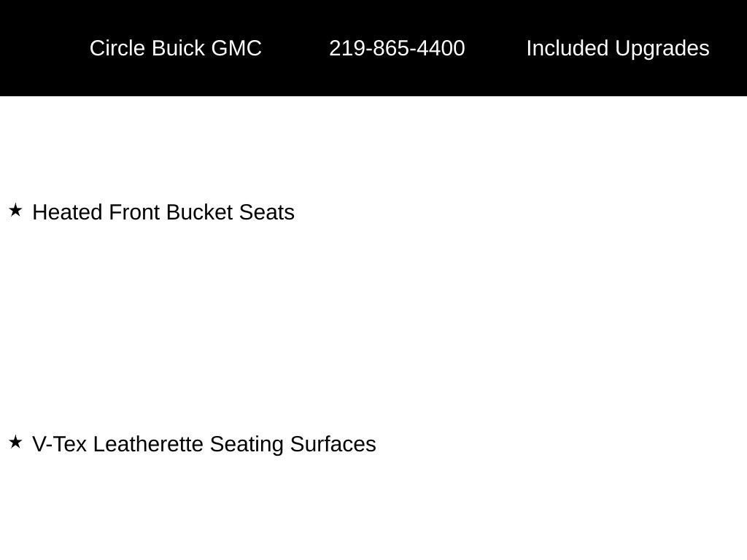Click the word "Leatherette" in second feature
Screen dimensions: 747x560
[x=148, y=444]
